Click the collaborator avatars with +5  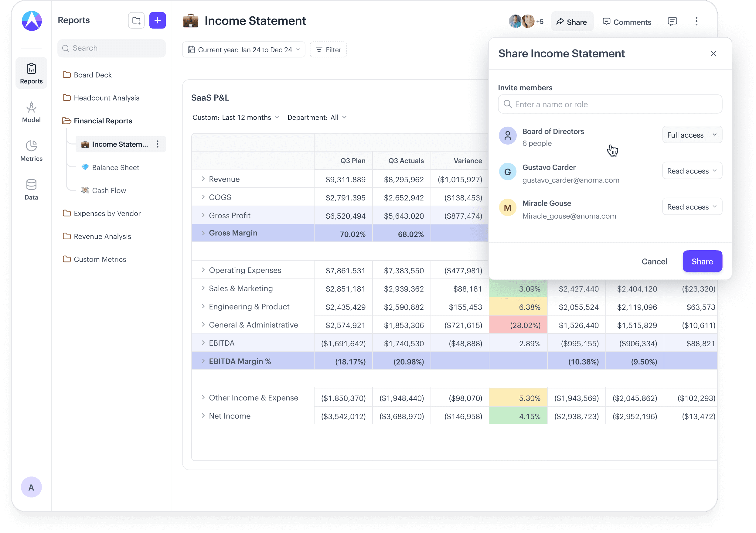pos(526,22)
